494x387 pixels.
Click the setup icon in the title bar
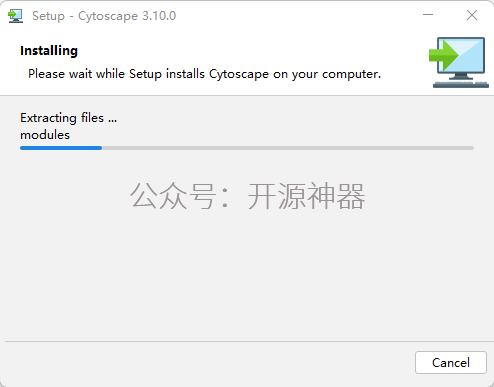coord(15,16)
